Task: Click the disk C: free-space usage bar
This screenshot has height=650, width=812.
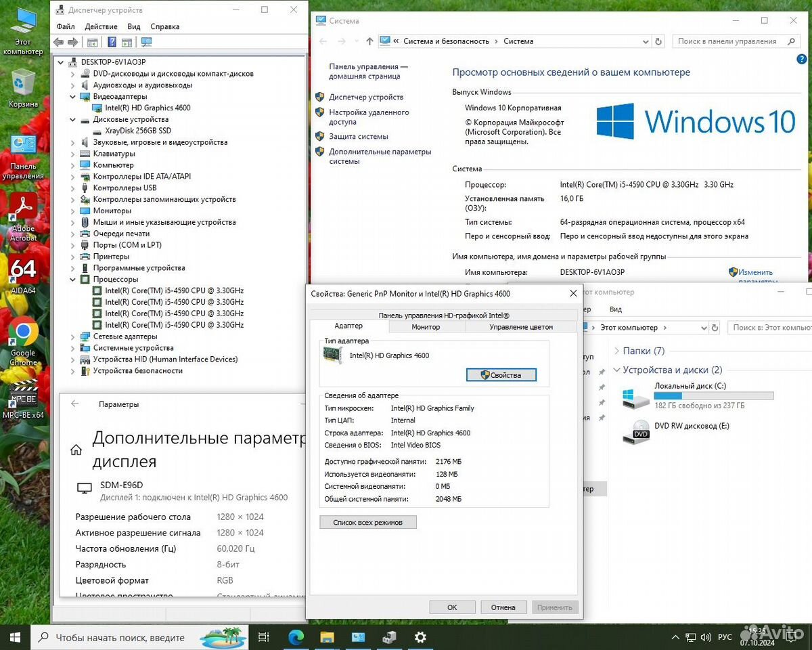Action: [714, 395]
